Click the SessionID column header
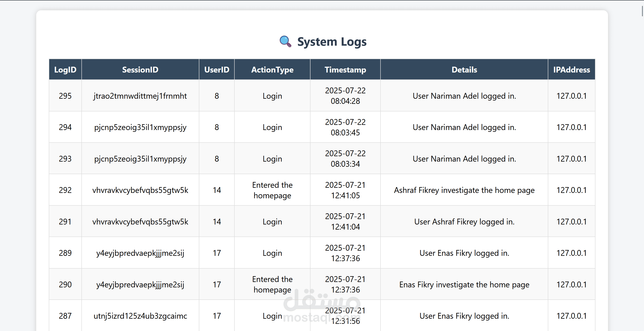 click(140, 70)
